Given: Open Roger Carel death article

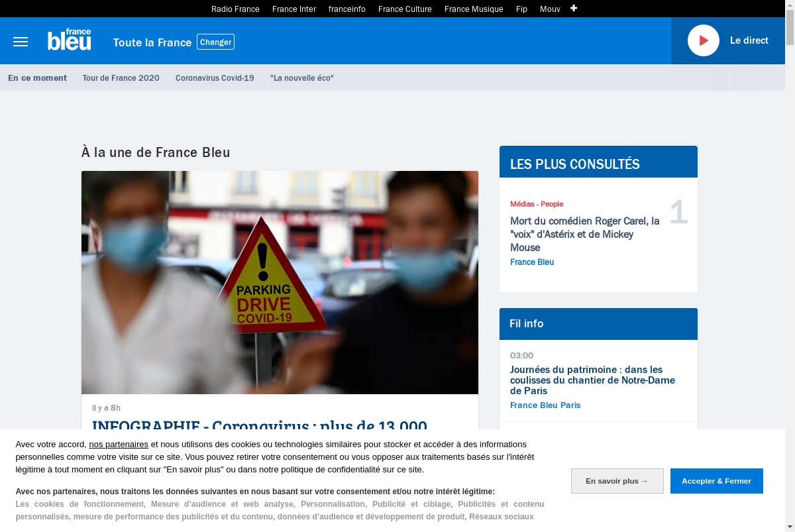Looking at the screenshot, I should [585, 234].
